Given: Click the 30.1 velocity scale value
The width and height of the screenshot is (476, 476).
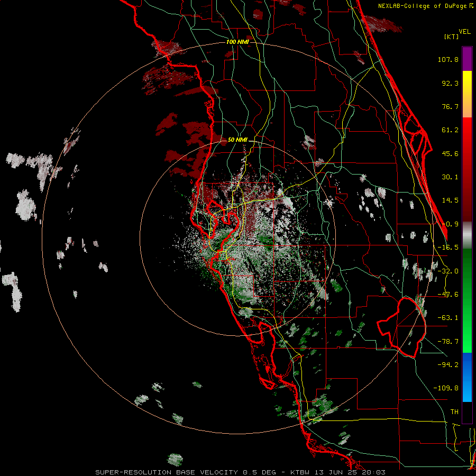Looking at the screenshot, I should [x=450, y=177].
